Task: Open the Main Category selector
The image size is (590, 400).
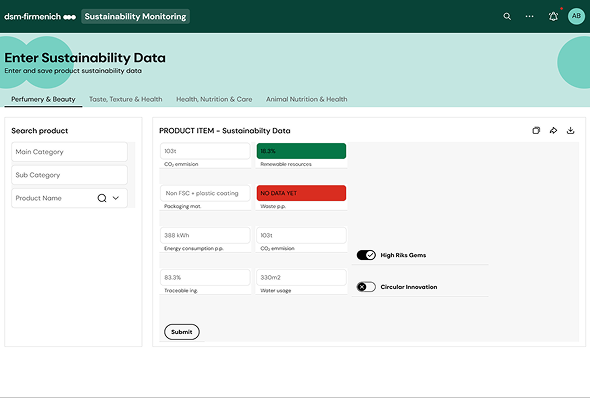Action: point(70,152)
